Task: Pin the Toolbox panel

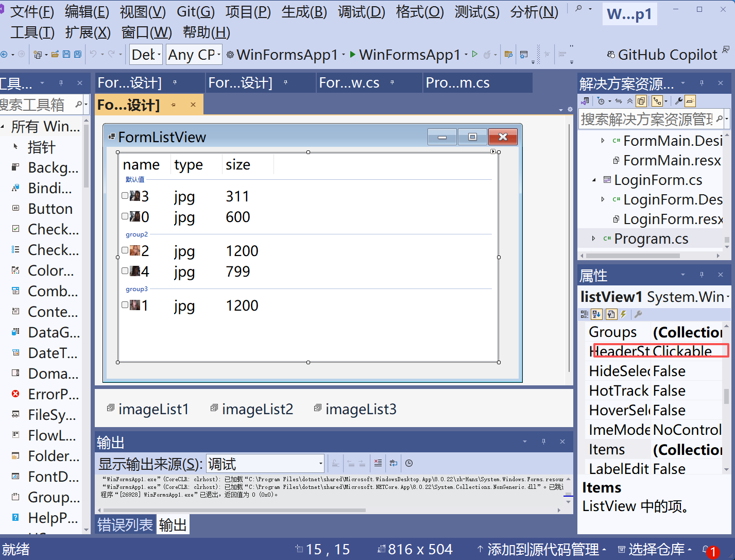Action: click(61, 83)
